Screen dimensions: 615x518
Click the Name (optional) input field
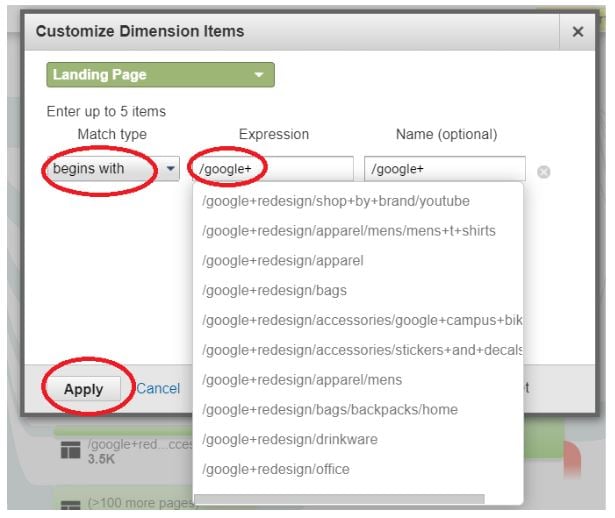[445, 169]
